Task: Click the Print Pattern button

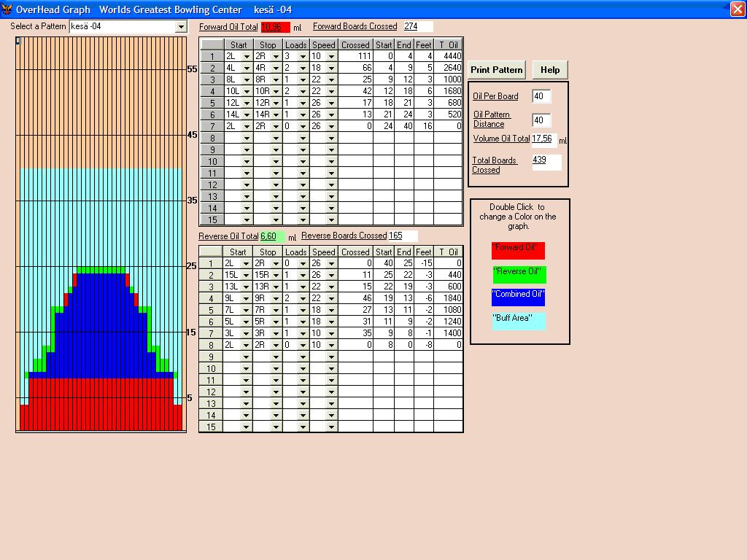Action: point(496,70)
